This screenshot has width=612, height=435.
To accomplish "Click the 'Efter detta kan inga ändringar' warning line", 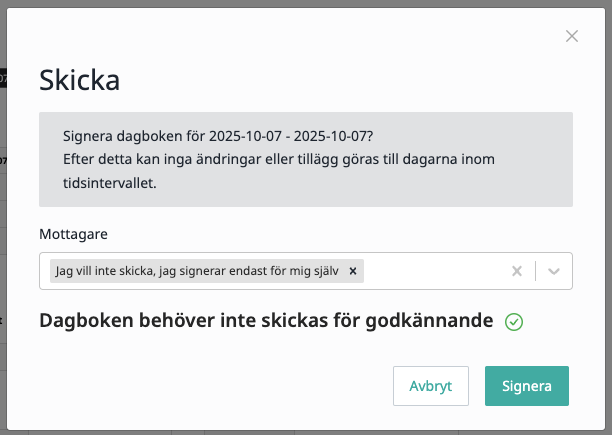I will (279, 159).
